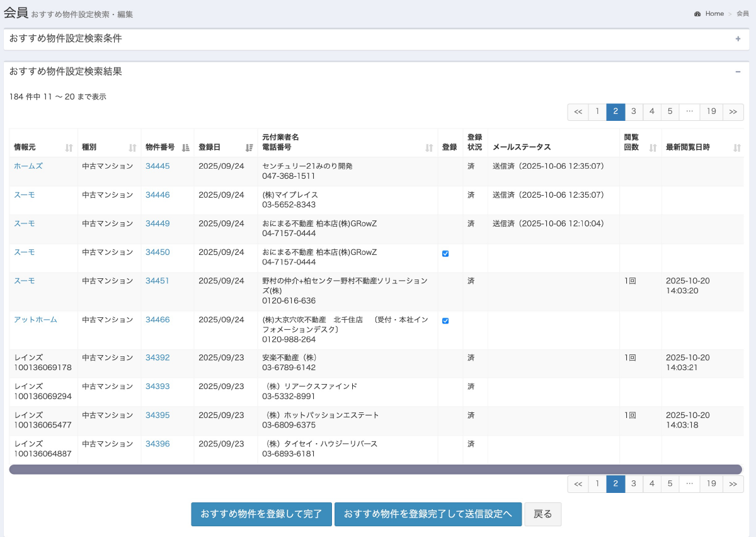Open property number 34393 link
This screenshot has height=537, width=756.
coord(157,387)
